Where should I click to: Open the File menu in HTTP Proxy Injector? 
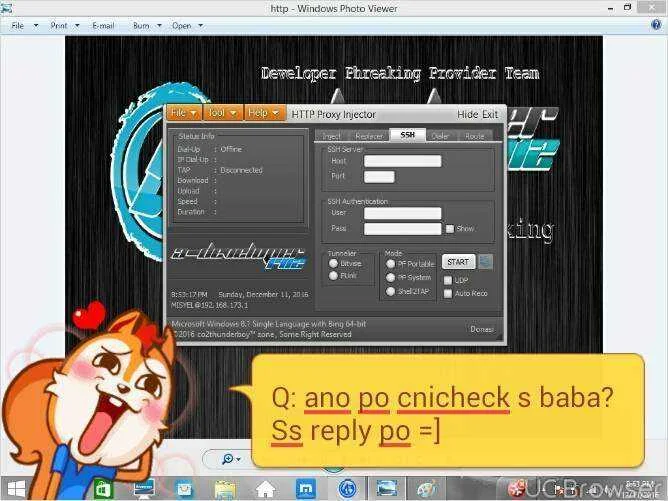pos(184,113)
